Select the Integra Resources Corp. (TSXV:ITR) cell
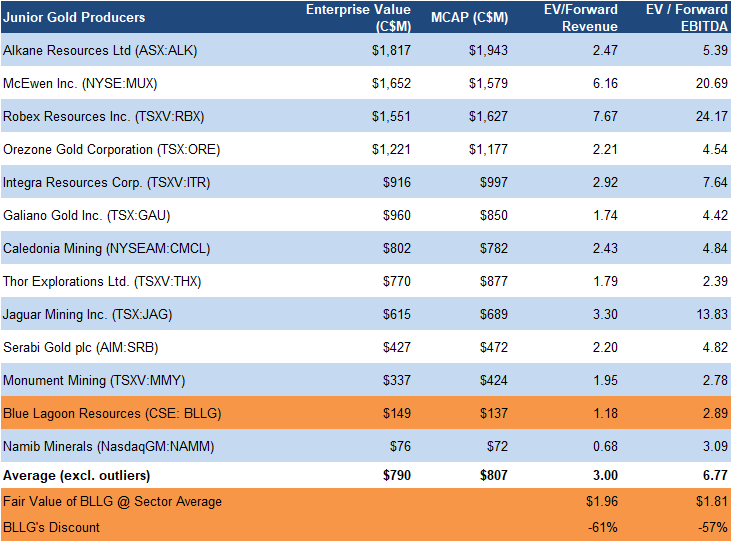 104,182
